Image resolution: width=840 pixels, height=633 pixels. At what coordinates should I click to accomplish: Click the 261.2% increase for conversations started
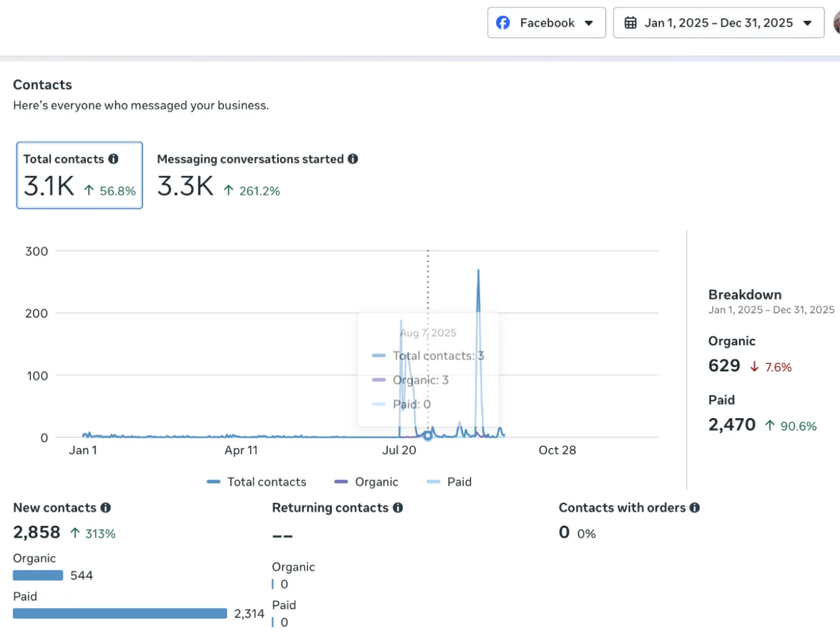tap(252, 191)
